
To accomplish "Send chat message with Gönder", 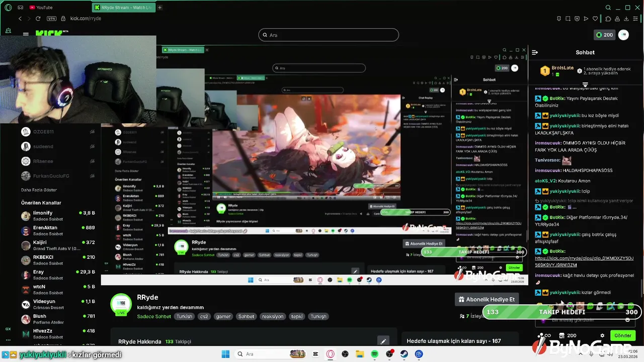I will coord(623,335).
